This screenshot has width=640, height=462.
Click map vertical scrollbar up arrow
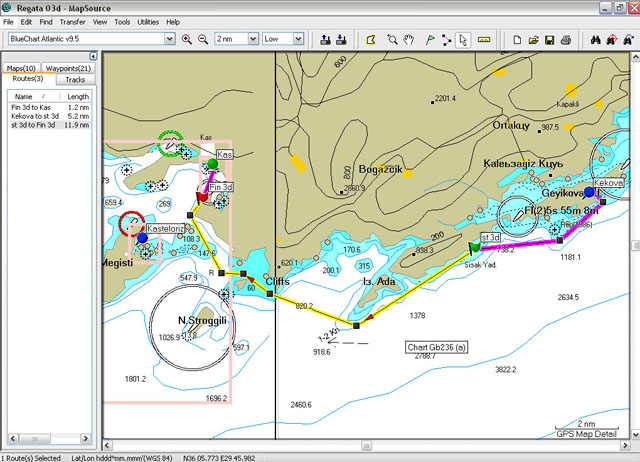click(636, 57)
